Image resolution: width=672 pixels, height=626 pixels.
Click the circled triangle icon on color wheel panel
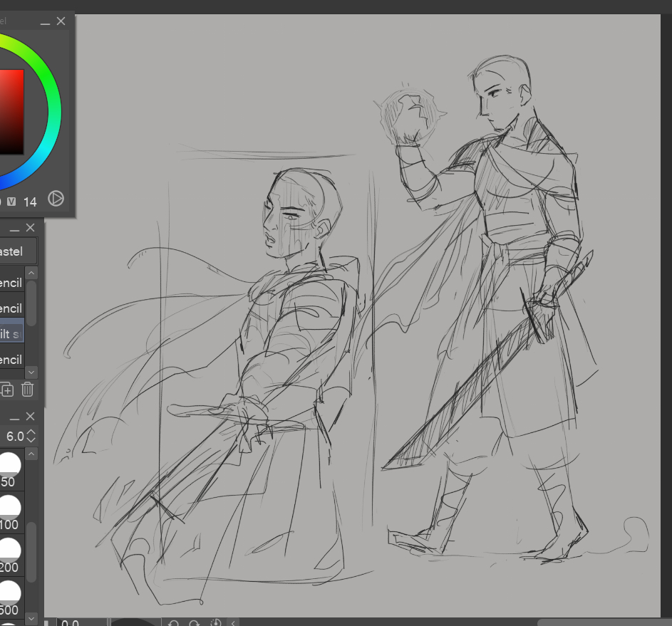pyautogui.click(x=56, y=199)
